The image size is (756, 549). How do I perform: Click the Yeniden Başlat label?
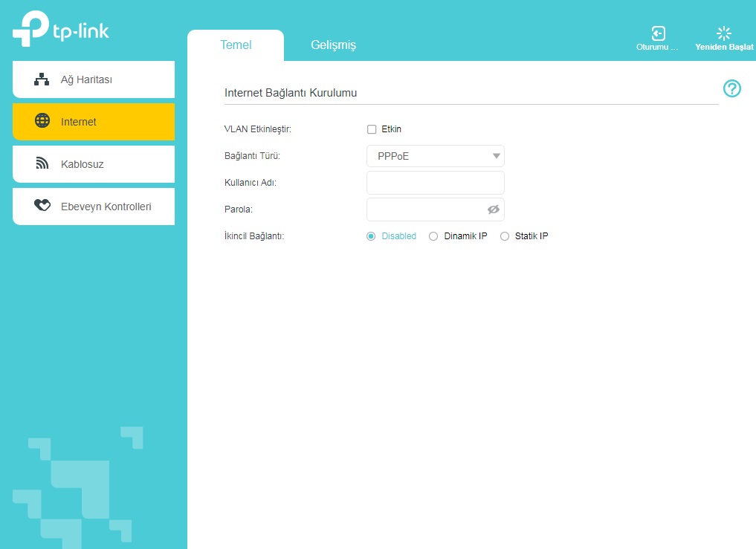(x=724, y=47)
